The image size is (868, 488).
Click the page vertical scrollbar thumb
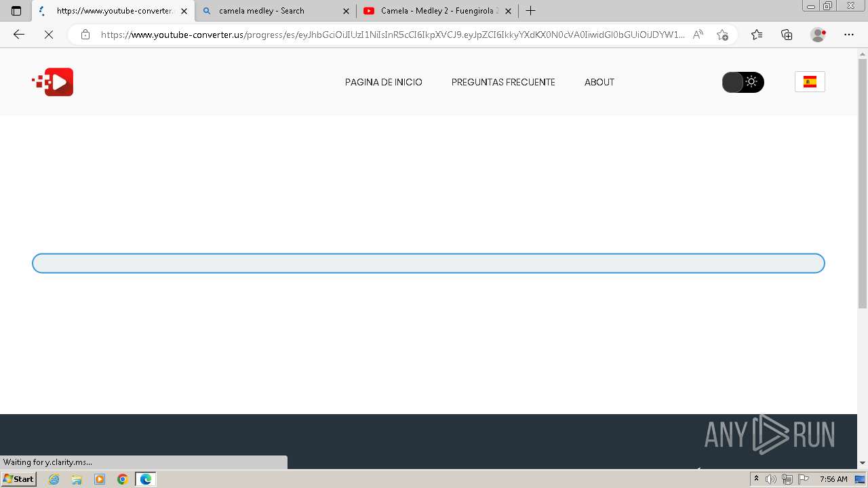pyautogui.click(x=863, y=183)
